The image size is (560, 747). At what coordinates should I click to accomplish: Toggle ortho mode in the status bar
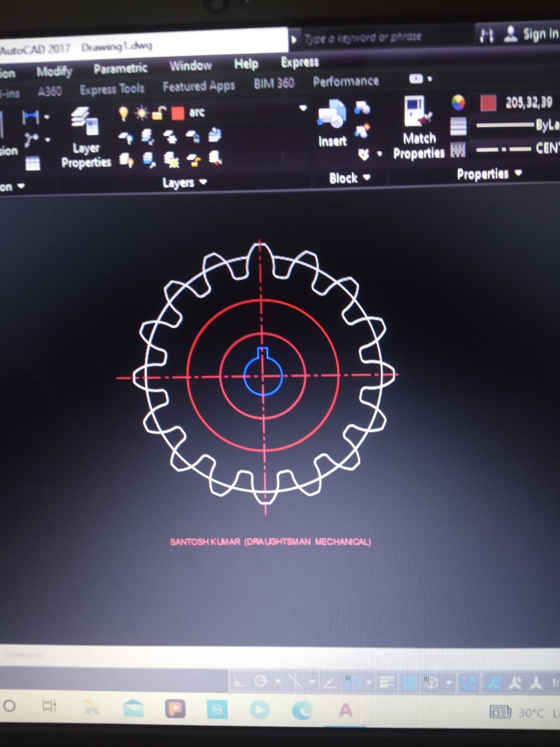point(239,683)
